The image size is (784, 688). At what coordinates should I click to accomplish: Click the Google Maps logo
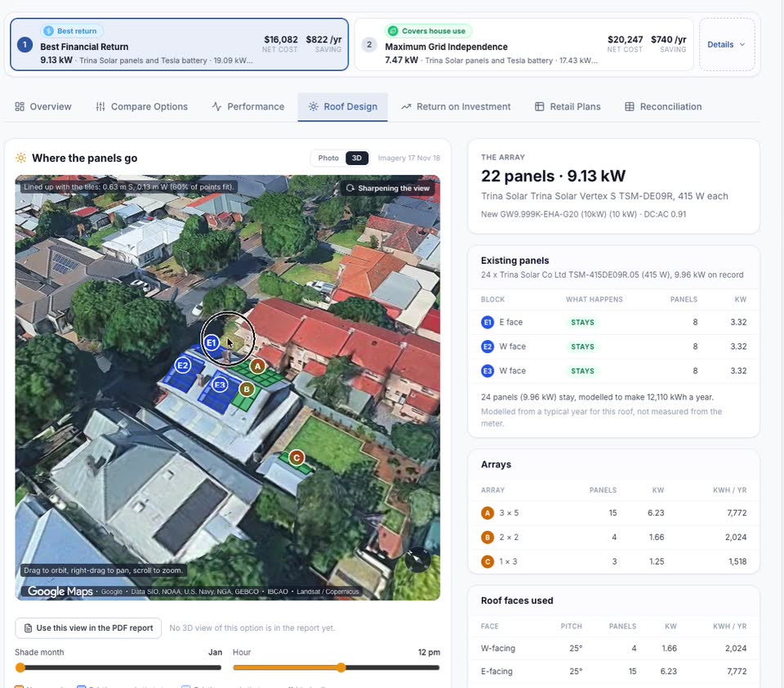(x=60, y=592)
